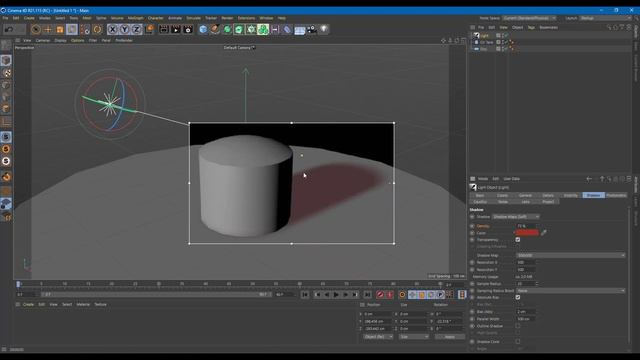Click the Render View icon

(164, 29)
